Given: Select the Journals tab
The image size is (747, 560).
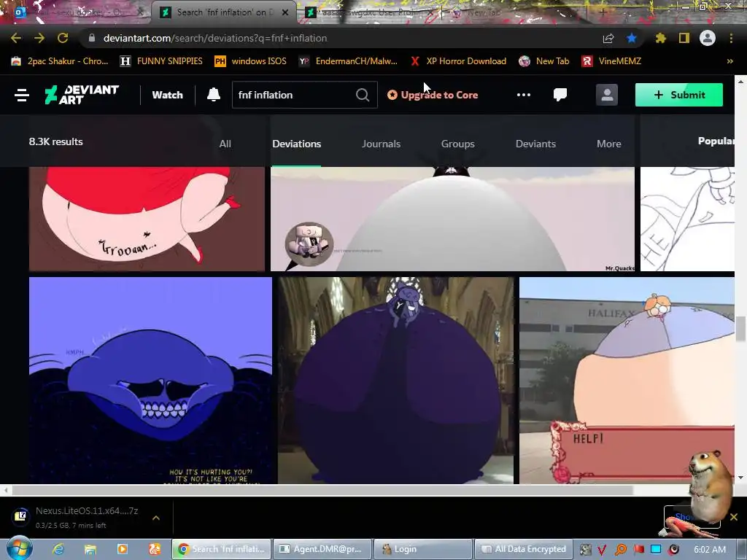Looking at the screenshot, I should tap(381, 144).
